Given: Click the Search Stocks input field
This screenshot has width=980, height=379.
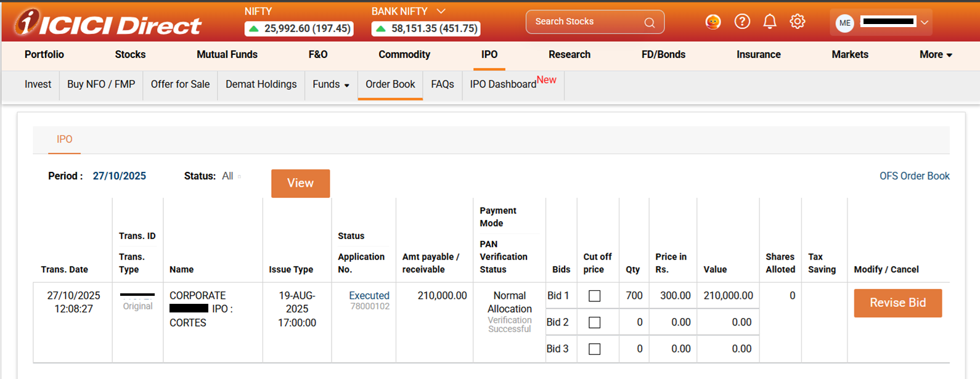Looking at the screenshot, I should 586,22.
